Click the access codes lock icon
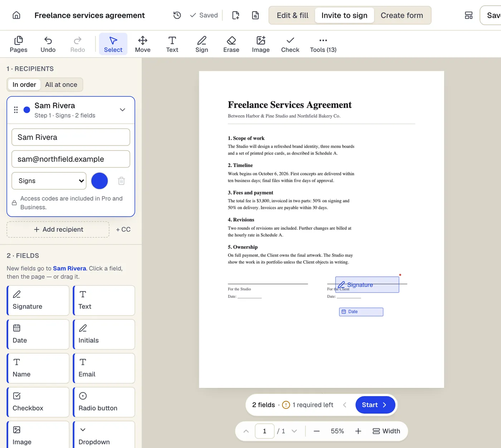The height and width of the screenshot is (448, 501). pos(14,203)
